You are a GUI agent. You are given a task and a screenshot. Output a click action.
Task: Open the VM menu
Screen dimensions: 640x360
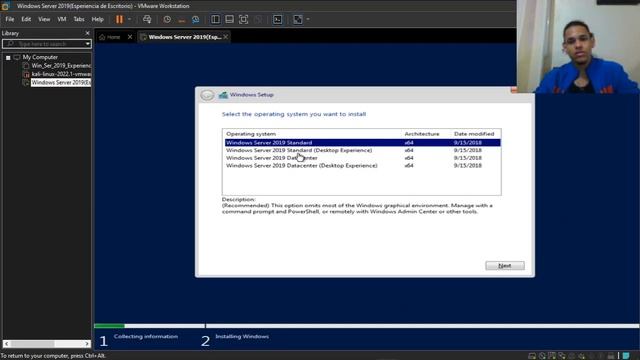62,19
